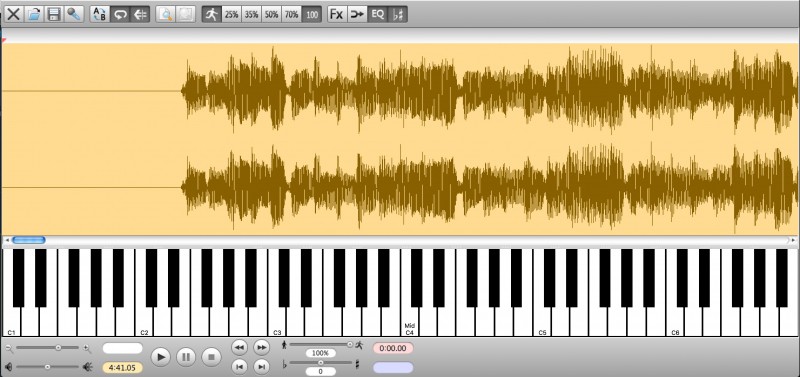
Task: Click the rewind double-arrow button
Action: coord(239,347)
